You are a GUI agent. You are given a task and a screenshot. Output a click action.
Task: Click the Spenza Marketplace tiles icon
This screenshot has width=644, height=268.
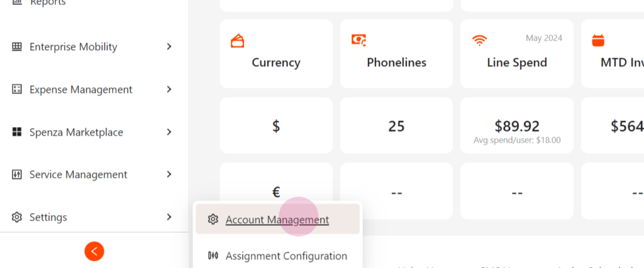click(17, 132)
